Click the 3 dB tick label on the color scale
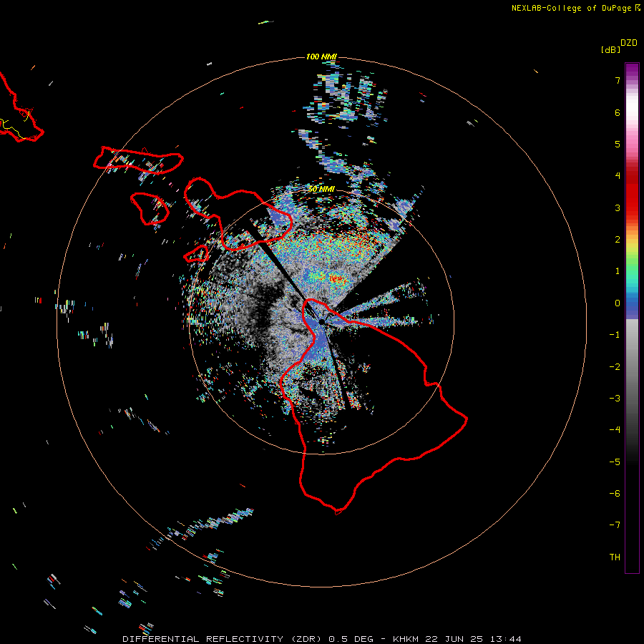 (x=618, y=208)
